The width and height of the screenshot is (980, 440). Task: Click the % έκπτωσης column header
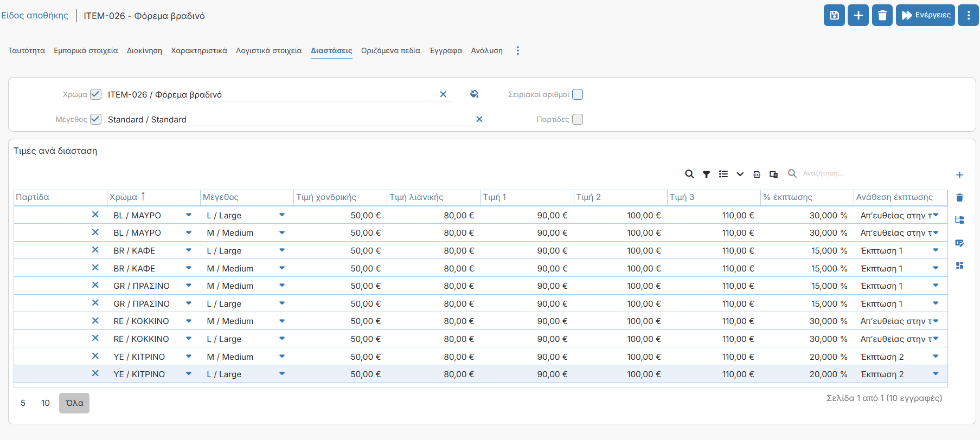(807, 197)
